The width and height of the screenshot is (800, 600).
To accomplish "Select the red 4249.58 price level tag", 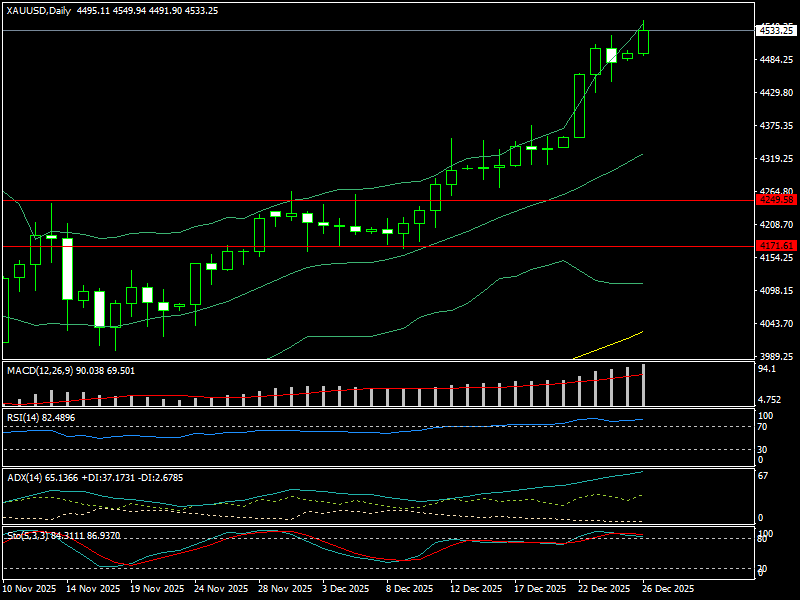I will pyautogui.click(x=776, y=200).
